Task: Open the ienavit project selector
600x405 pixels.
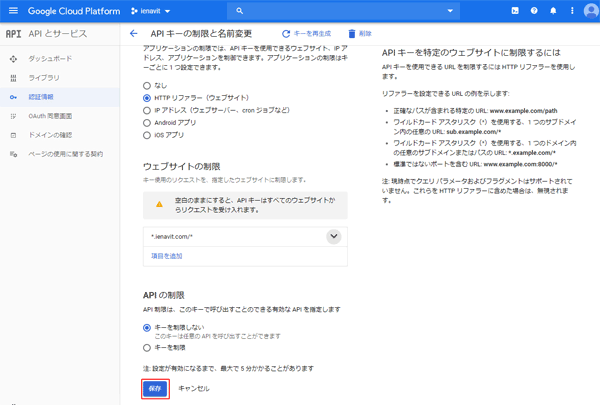Action: [x=150, y=11]
